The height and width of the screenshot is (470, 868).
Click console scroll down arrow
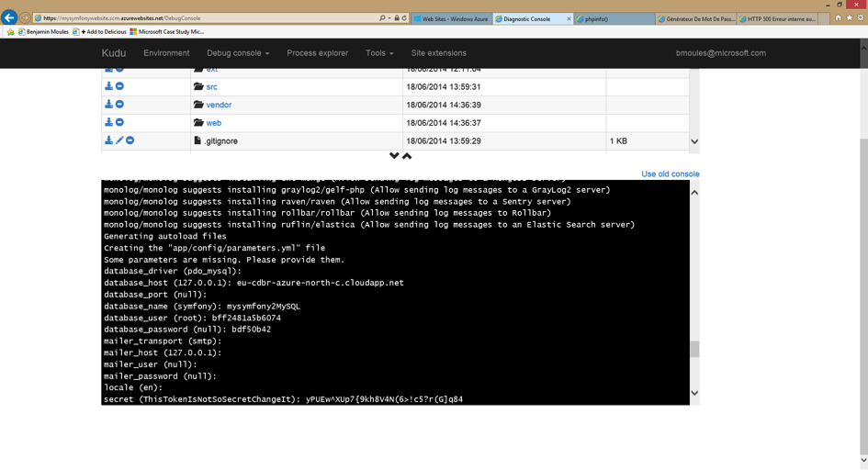click(x=694, y=393)
